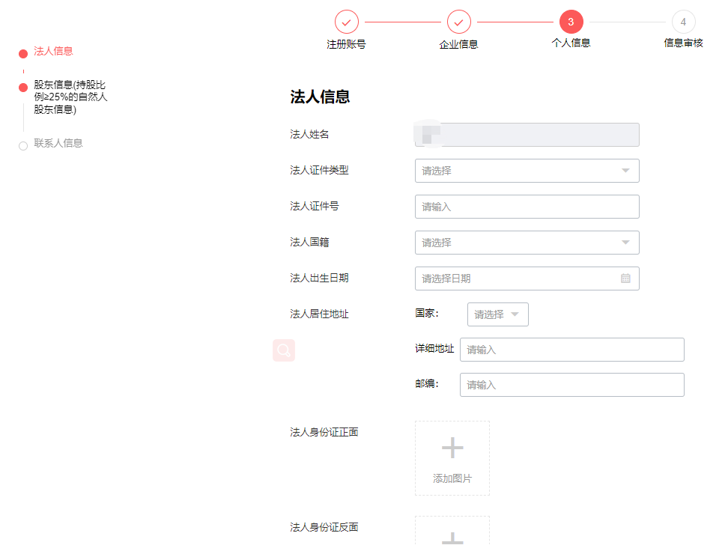728x560 pixels.
Task: Open the 法人国籍 dropdown
Action: [527, 243]
